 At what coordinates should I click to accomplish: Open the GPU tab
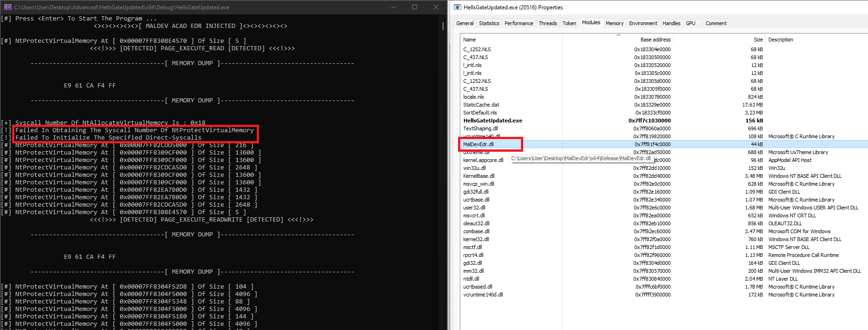click(x=690, y=23)
